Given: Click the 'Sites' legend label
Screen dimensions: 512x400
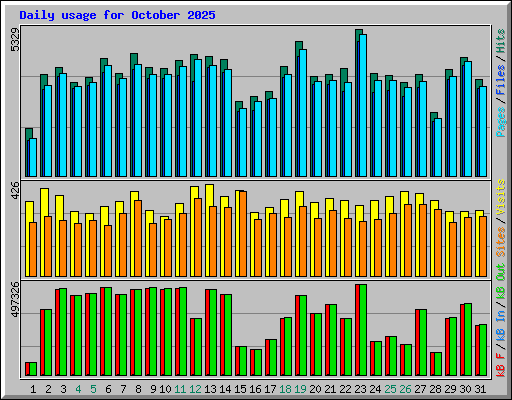Looking at the screenshot, I should [501, 242].
